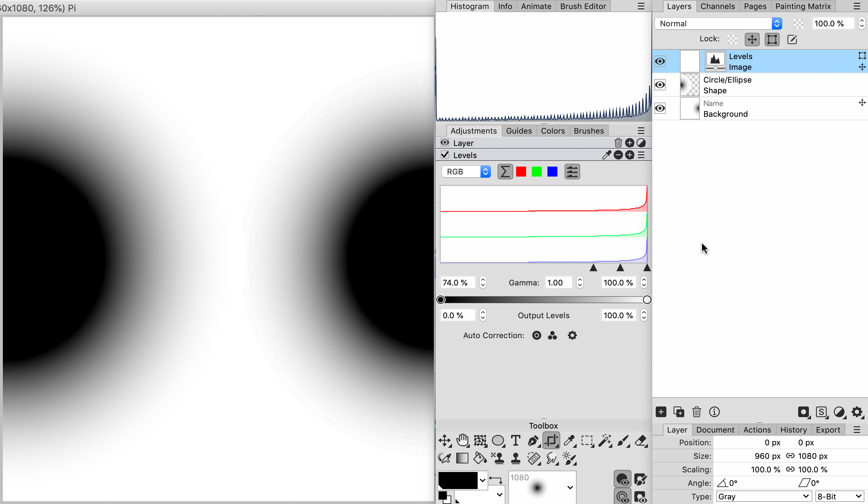Switch to the History tab
The height and width of the screenshot is (504, 868).
coord(793,430)
